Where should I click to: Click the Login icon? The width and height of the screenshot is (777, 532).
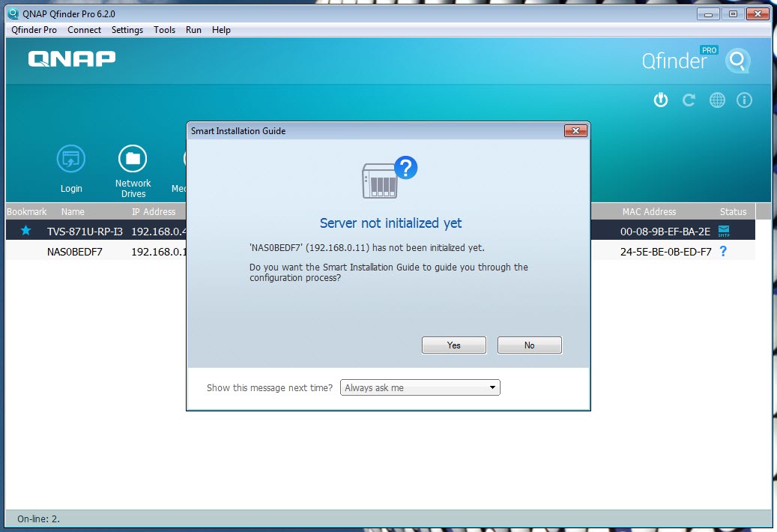tap(71, 159)
